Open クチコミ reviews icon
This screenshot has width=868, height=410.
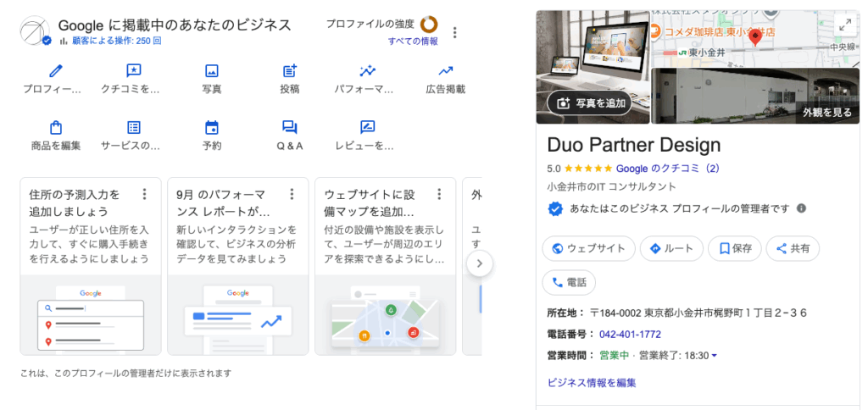coord(133,72)
